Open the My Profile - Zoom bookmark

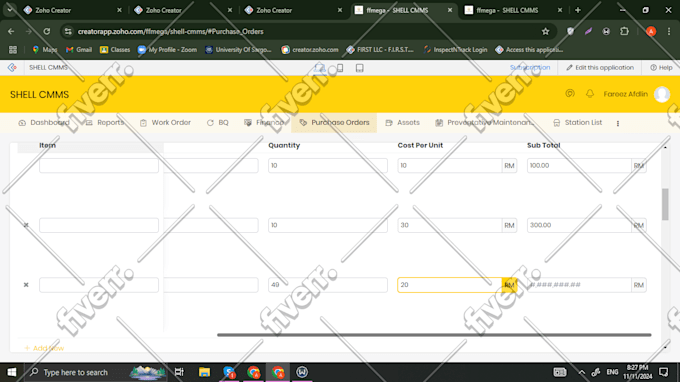point(167,50)
